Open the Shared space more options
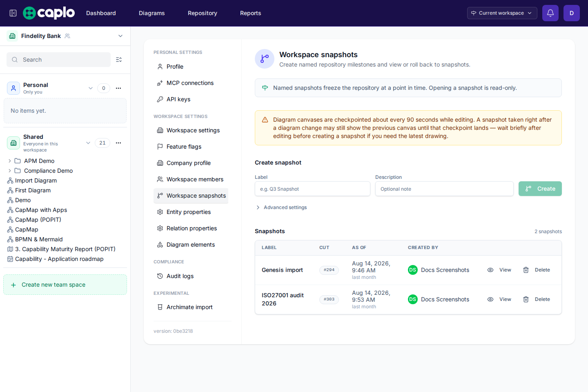 coord(118,143)
